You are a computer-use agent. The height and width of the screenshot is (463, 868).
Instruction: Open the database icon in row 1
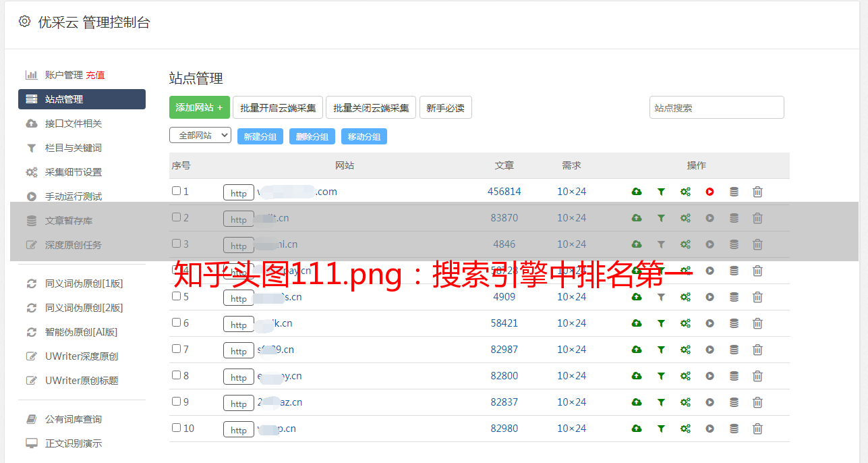(734, 192)
